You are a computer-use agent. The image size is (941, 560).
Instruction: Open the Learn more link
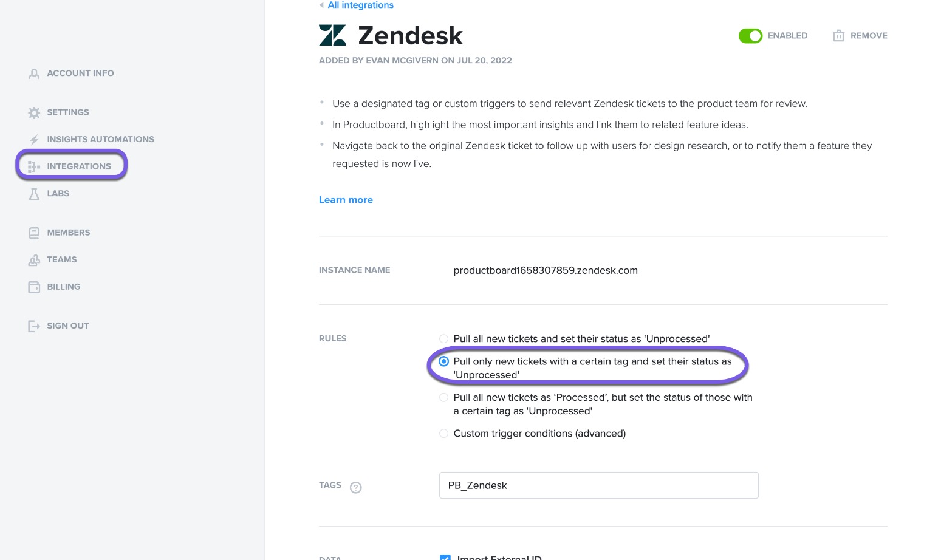coord(346,200)
